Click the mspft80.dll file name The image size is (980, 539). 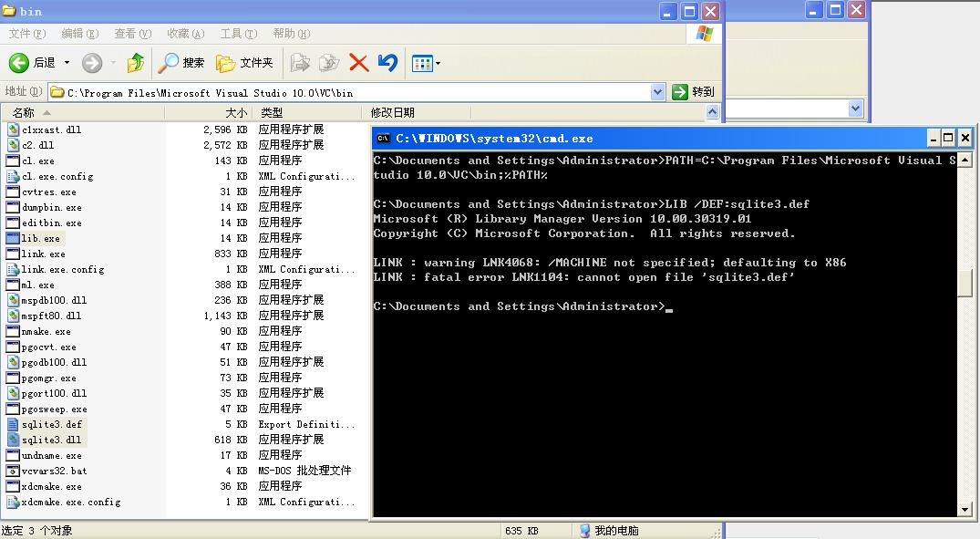click(x=51, y=316)
